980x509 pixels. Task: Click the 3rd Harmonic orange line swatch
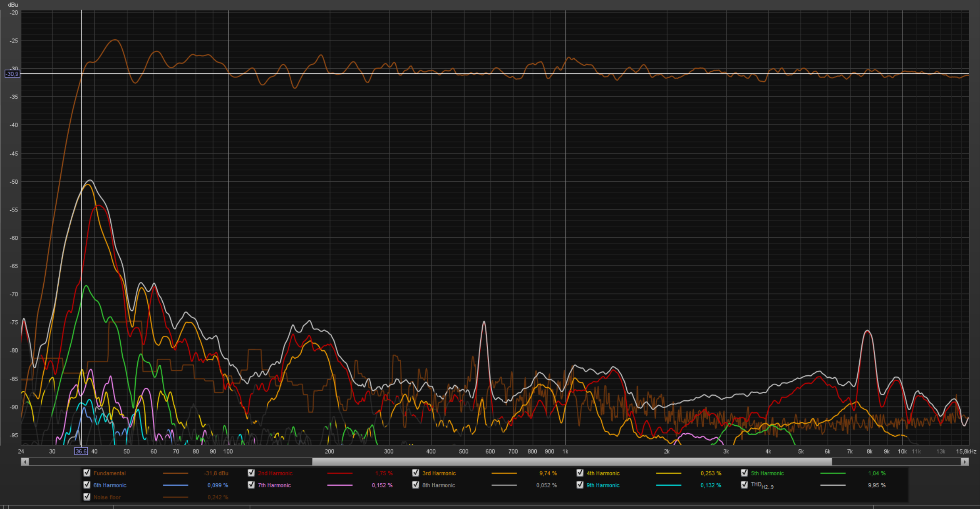[x=504, y=474]
